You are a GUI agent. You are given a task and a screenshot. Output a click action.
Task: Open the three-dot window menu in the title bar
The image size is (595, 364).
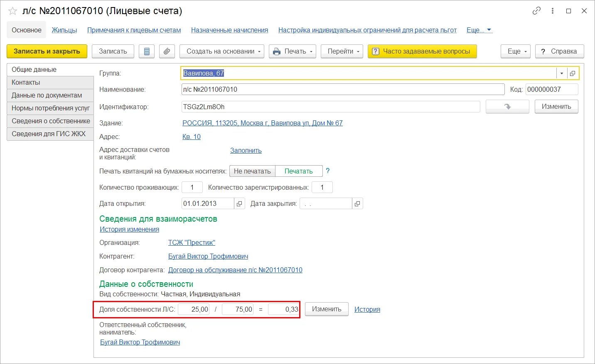(x=552, y=11)
